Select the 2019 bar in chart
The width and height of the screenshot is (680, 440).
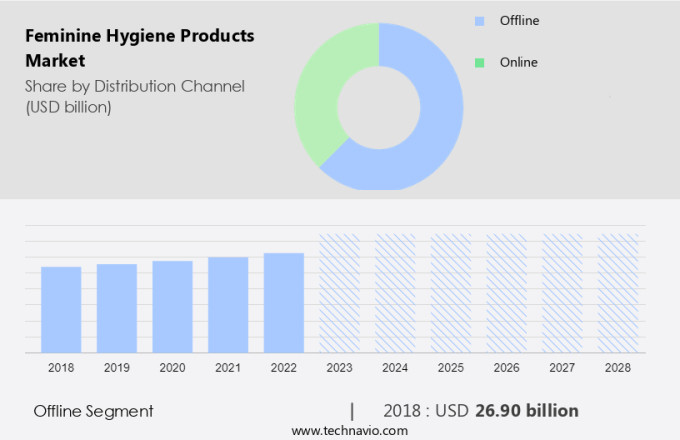point(117,308)
